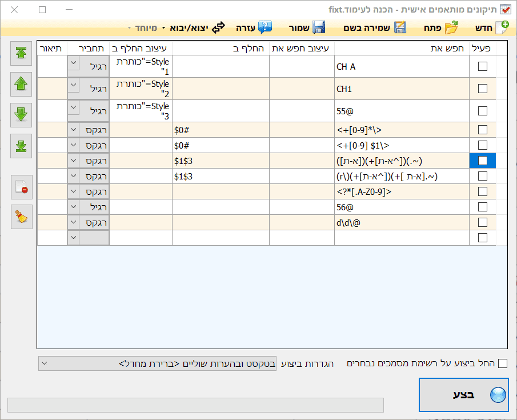Click the 56@ search cell
This screenshot has width=517, height=420.
pyautogui.click(x=402, y=207)
